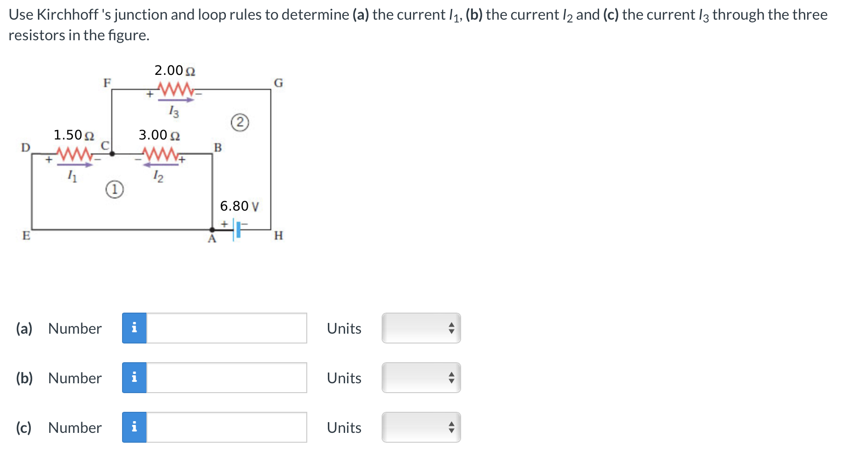Image resolution: width=868 pixels, height=453 pixels.
Task: Click loop label (1) in the circuit
Action: click(x=115, y=190)
